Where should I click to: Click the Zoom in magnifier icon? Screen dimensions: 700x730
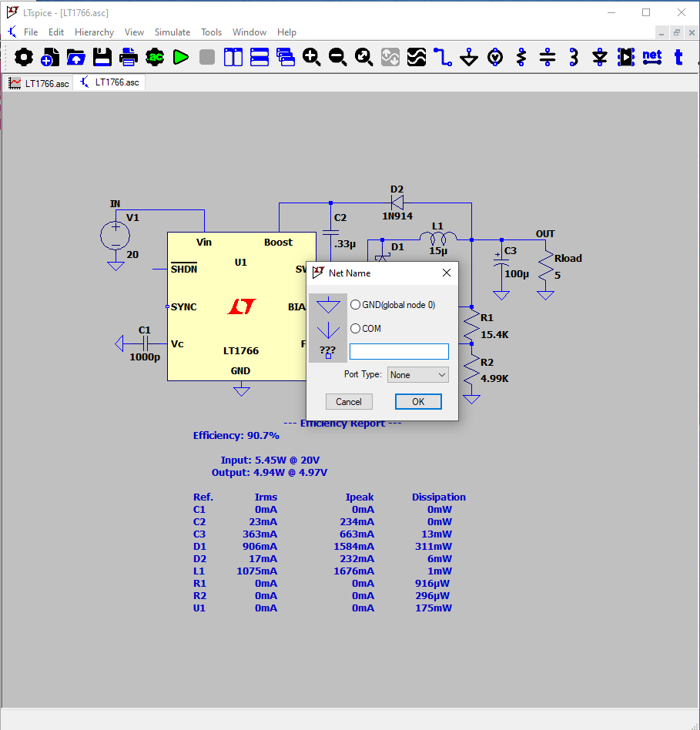tap(312, 57)
